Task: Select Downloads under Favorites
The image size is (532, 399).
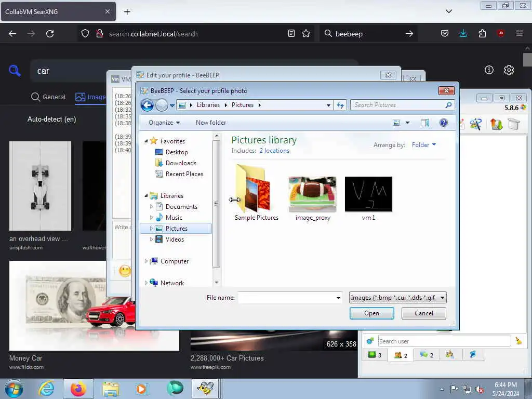Action: [x=181, y=163]
